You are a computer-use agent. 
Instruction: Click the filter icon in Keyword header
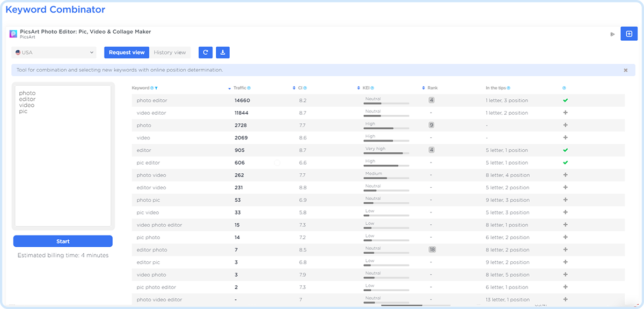pos(156,88)
